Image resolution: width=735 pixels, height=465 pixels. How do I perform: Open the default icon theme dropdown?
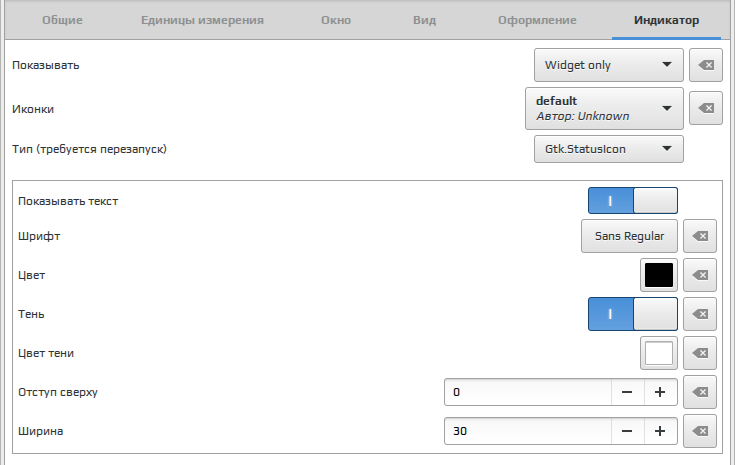[604, 108]
